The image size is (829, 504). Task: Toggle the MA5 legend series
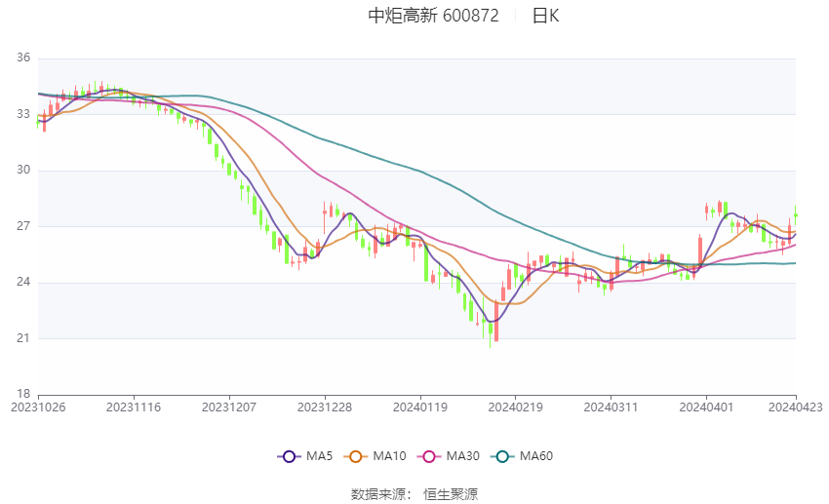pos(304,456)
